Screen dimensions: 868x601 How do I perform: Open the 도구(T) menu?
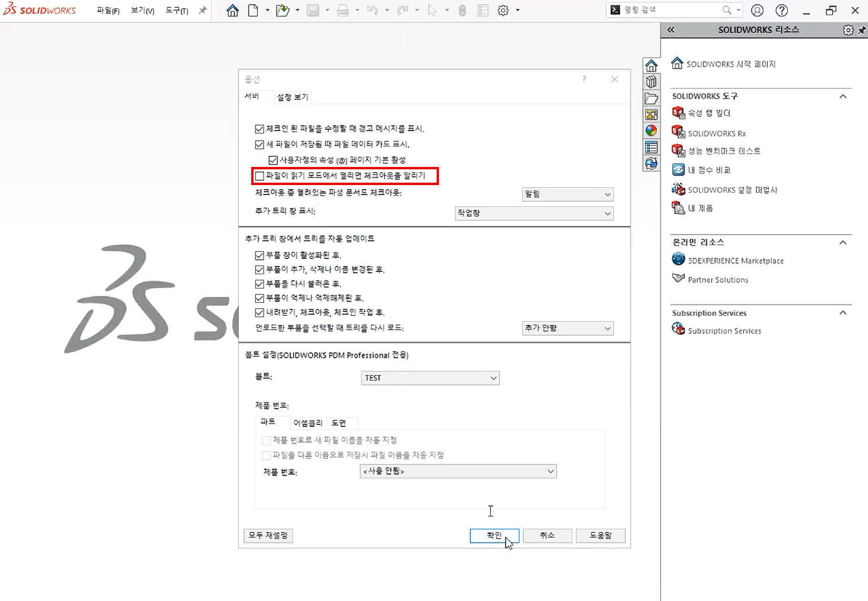[x=177, y=10]
